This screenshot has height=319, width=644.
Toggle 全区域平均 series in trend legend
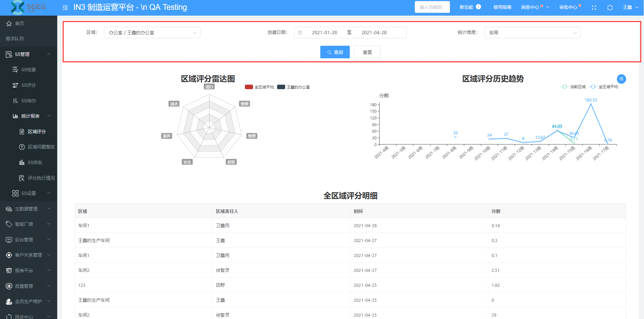[x=604, y=87]
